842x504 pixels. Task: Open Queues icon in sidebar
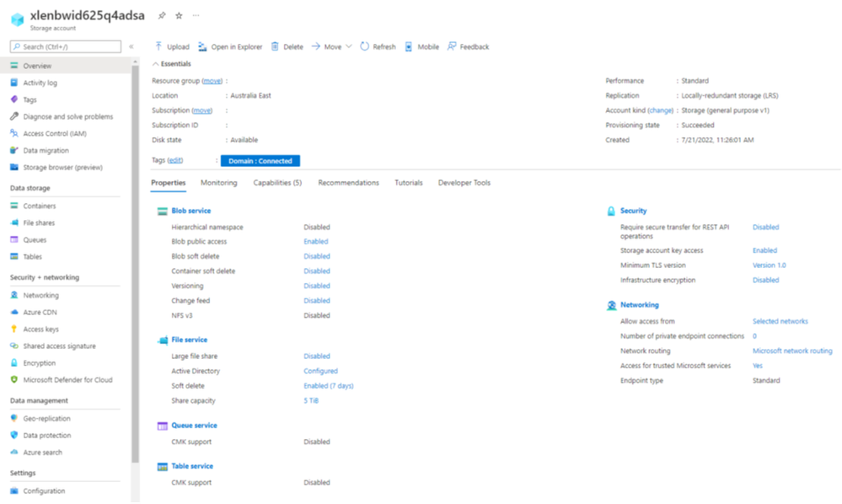[x=14, y=239]
